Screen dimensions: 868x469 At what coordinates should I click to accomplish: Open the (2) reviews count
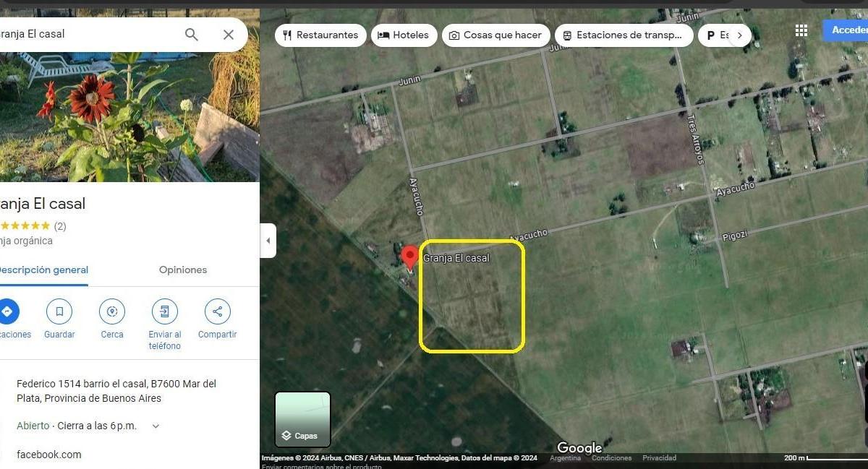[60, 226]
